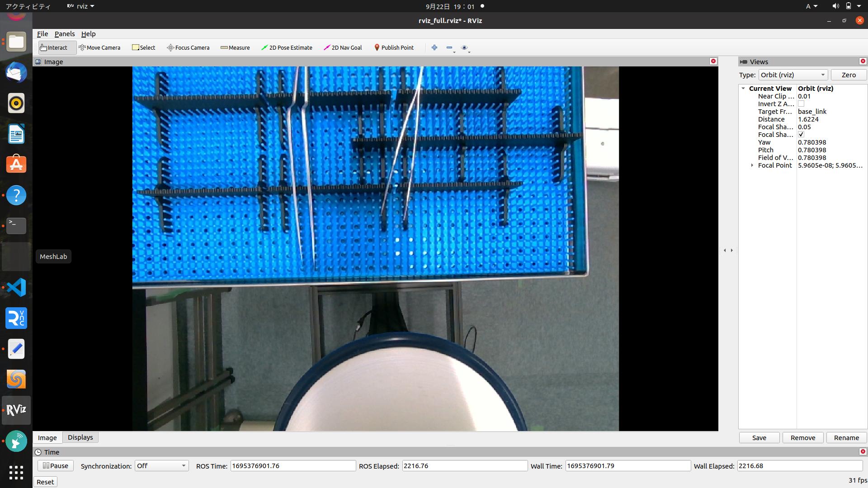Click the Rename view button
Image resolution: width=868 pixels, height=488 pixels.
(846, 438)
